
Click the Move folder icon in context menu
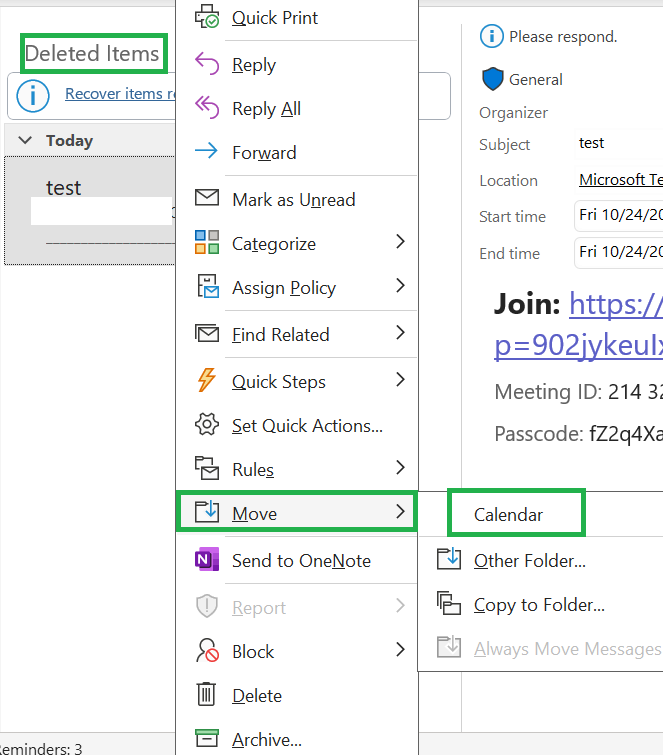(207, 511)
